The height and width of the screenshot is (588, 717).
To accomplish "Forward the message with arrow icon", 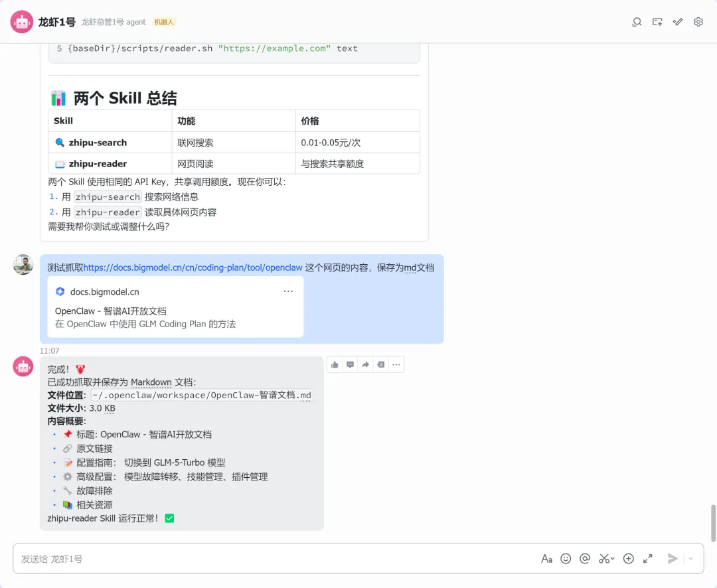I will click(x=365, y=364).
